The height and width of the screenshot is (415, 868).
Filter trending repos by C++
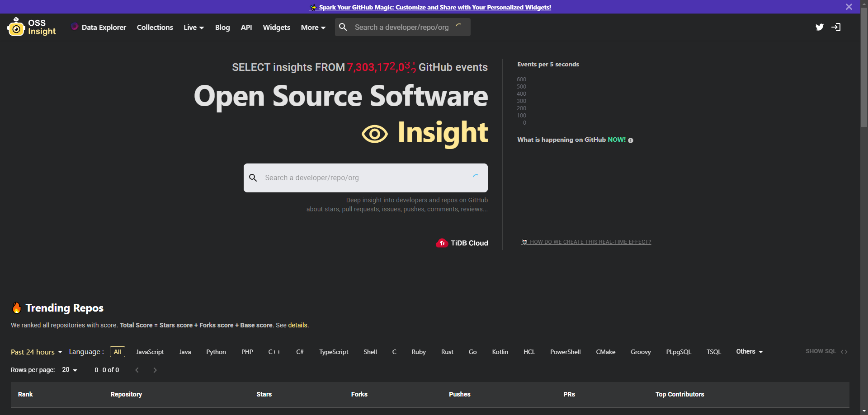pos(274,352)
